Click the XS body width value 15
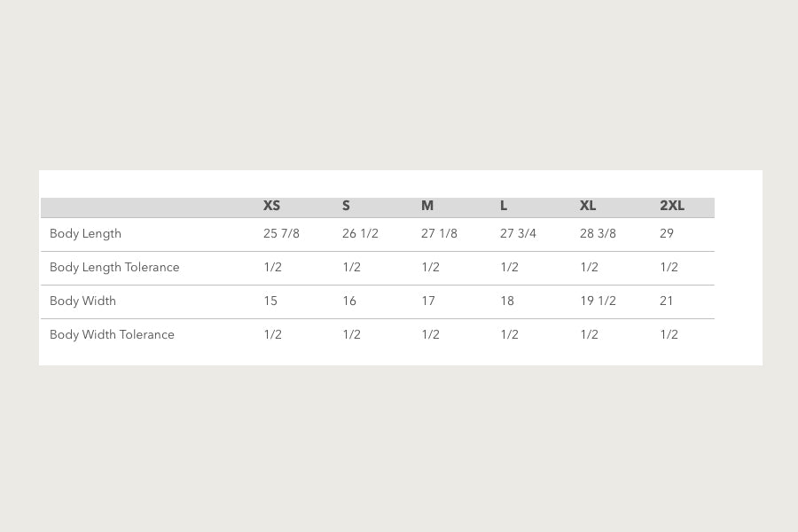The width and height of the screenshot is (798, 532). pos(270,301)
